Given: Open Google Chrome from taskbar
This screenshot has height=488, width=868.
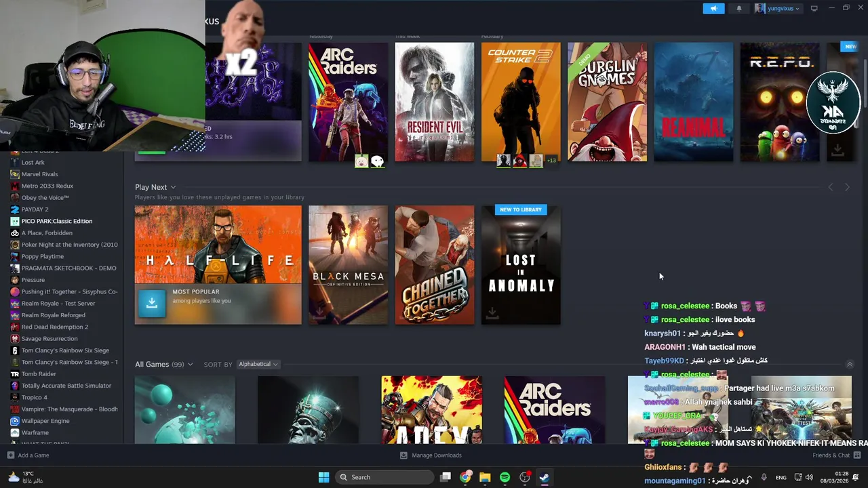Looking at the screenshot, I should (x=465, y=477).
